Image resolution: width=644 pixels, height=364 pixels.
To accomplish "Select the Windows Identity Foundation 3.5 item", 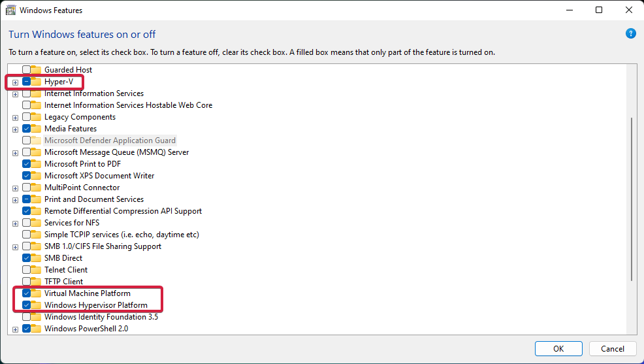I will click(x=101, y=317).
